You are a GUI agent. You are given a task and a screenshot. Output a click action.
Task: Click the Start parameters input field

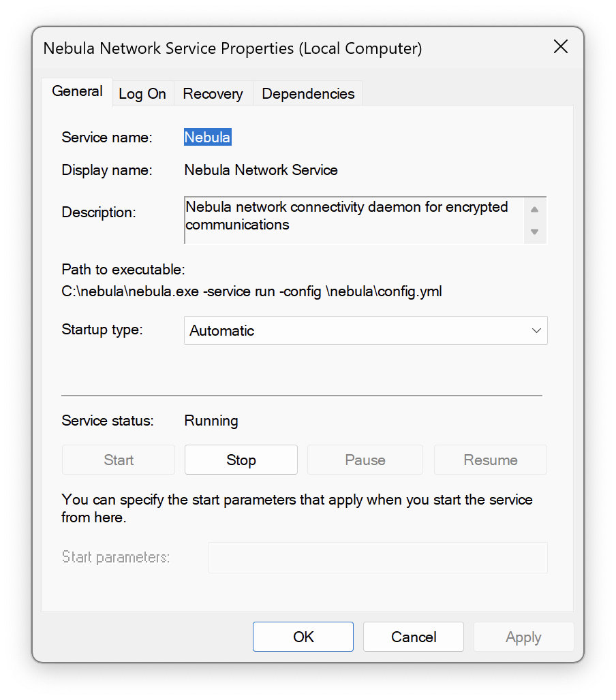(378, 558)
